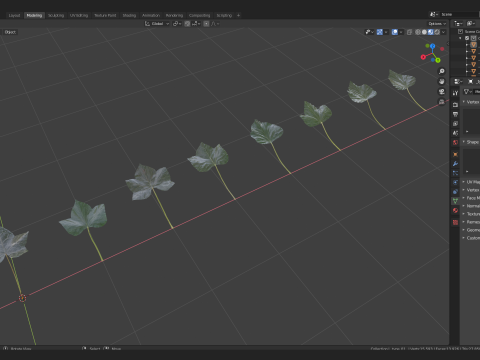Open the Scene properties tab

tap(455, 133)
